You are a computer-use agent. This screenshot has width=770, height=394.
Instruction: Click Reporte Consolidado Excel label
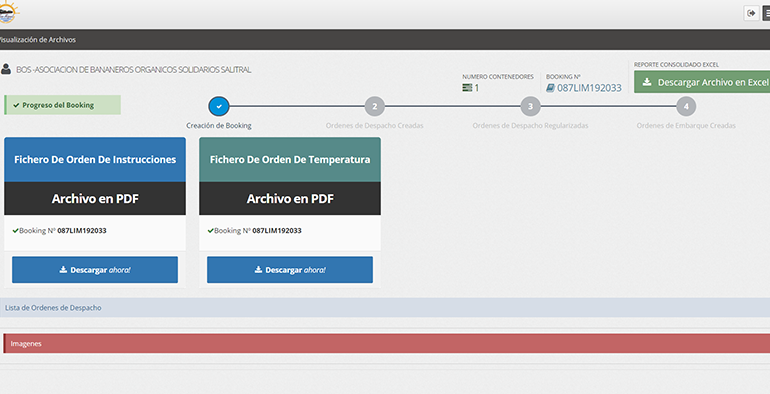point(676,64)
